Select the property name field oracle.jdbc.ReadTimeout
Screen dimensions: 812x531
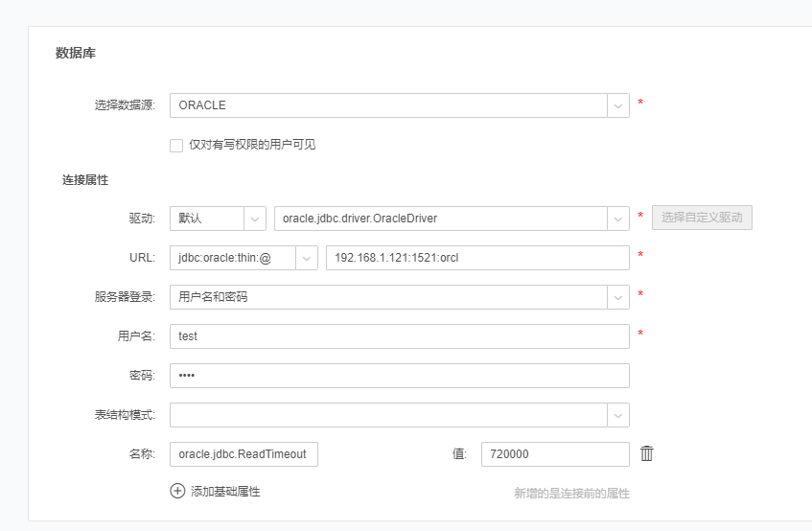coord(244,453)
